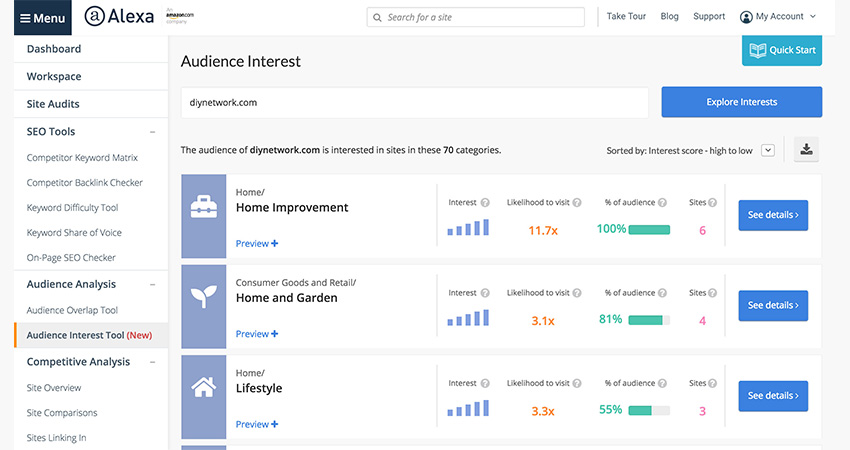The image size is (850, 450).
Task: Open the hamburger Menu button
Action: (x=42, y=18)
